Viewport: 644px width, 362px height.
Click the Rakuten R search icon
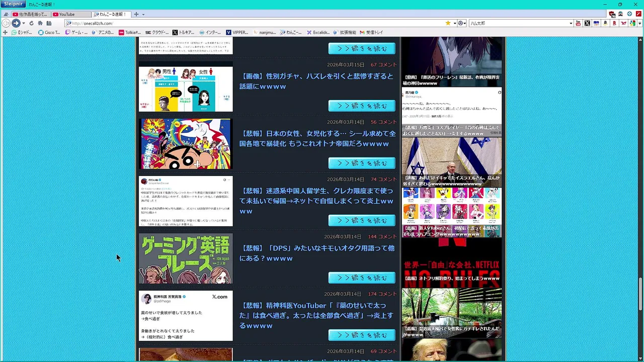(614, 23)
